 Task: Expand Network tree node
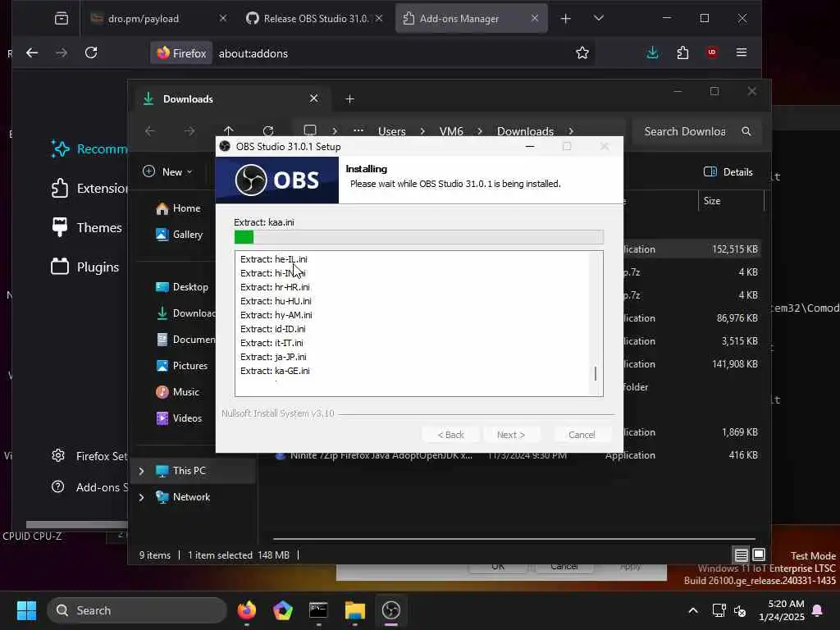click(x=141, y=497)
